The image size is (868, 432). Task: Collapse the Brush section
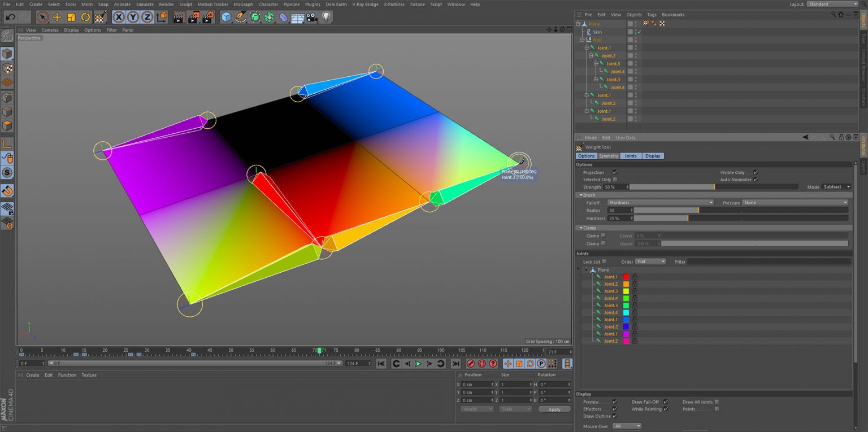pos(581,195)
